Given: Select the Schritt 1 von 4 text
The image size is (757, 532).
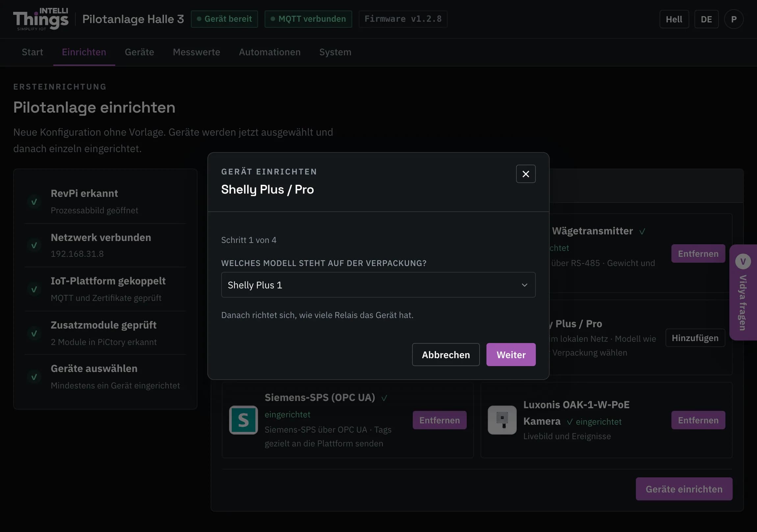Looking at the screenshot, I should (248, 240).
